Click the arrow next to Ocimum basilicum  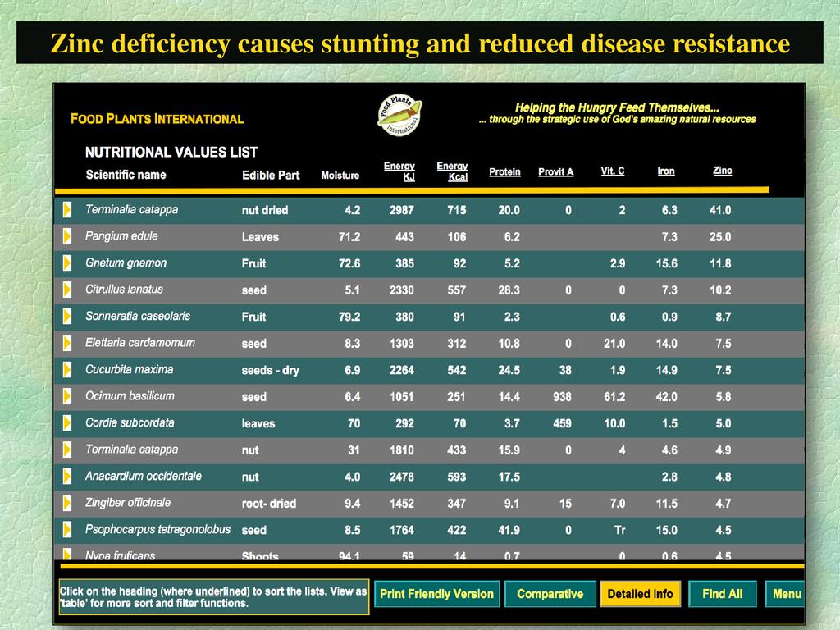[x=66, y=397]
